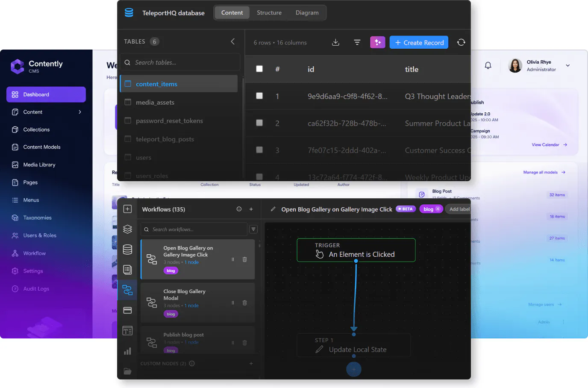This screenshot has width=588, height=388.
Task: Check the row 2 checkbox
Action: (x=259, y=123)
